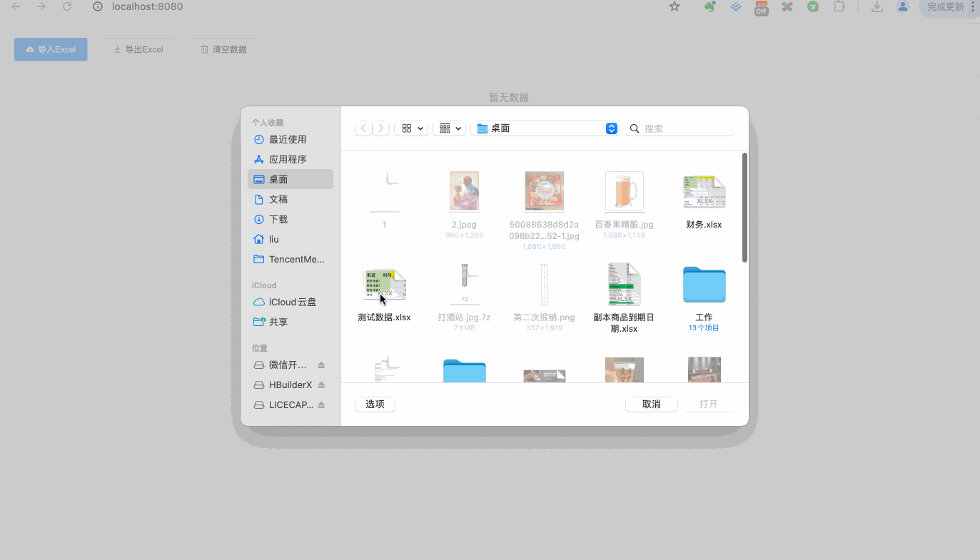Select 最近使用 in the sidebar

tap(291, 139)
